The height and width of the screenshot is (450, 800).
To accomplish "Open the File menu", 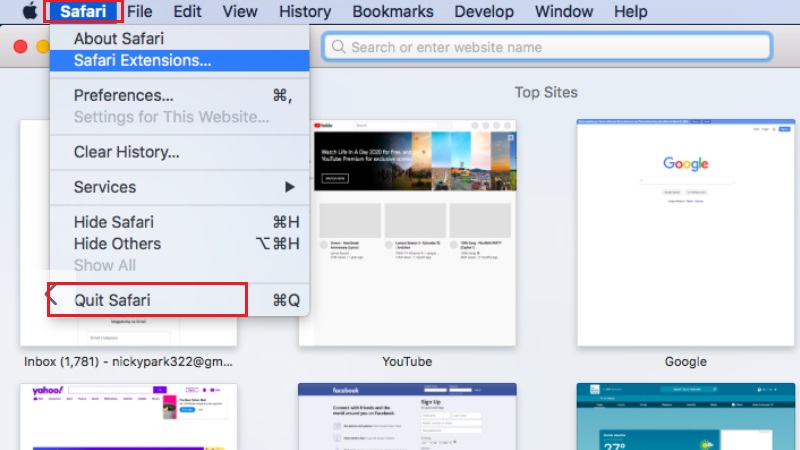I will tap(139, 11).
